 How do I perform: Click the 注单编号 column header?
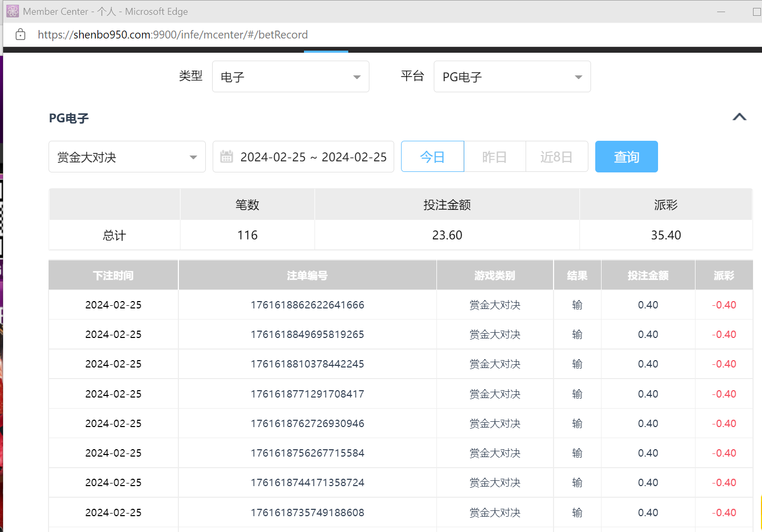(307, 275)
